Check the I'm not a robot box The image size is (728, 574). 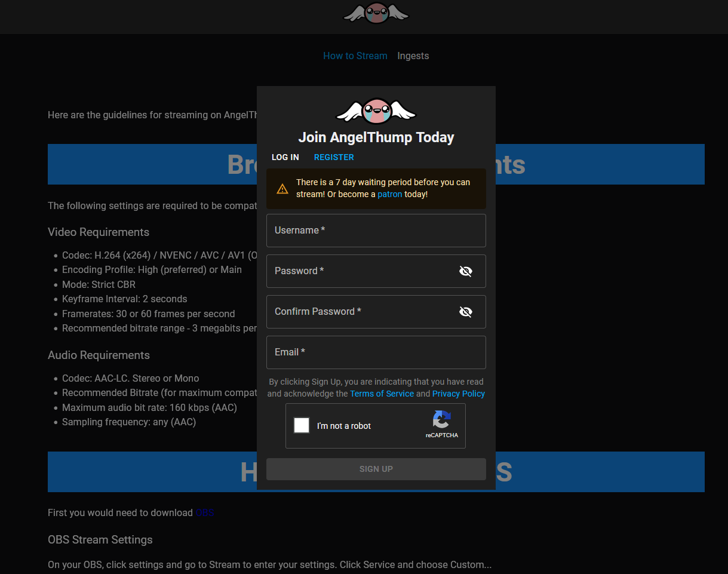pyautogui.click(x=302, y=425)
